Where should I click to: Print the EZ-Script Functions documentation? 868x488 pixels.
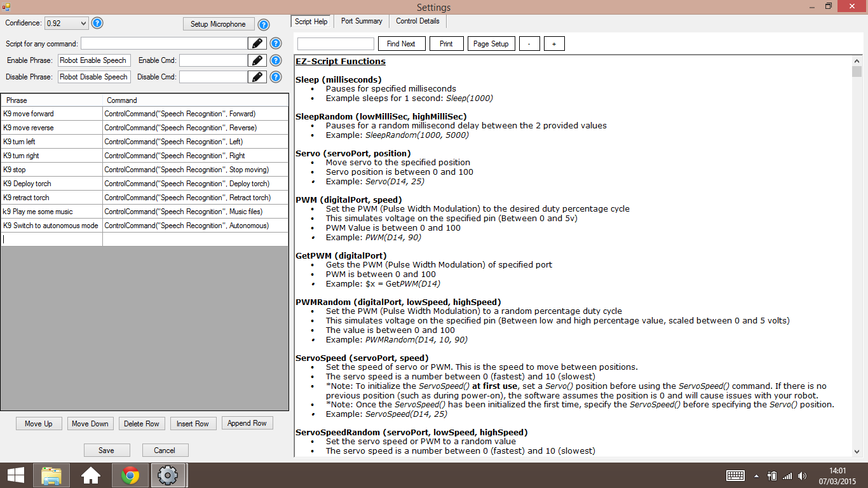[446, 43]
